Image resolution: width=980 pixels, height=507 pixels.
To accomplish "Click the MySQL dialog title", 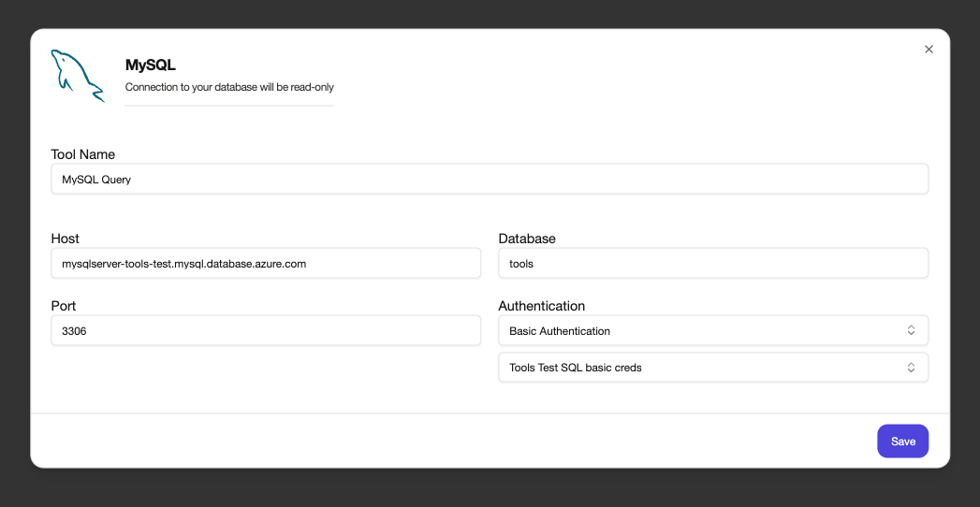I will pos(151,65).
